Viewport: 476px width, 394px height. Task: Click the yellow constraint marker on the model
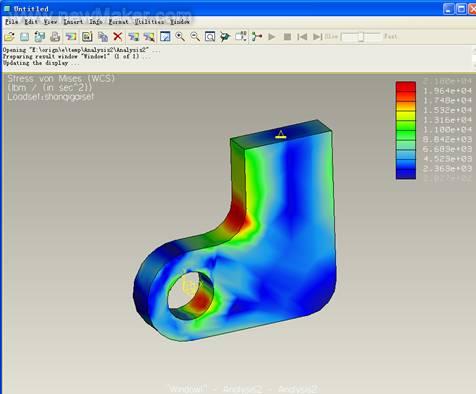[280, 135]
